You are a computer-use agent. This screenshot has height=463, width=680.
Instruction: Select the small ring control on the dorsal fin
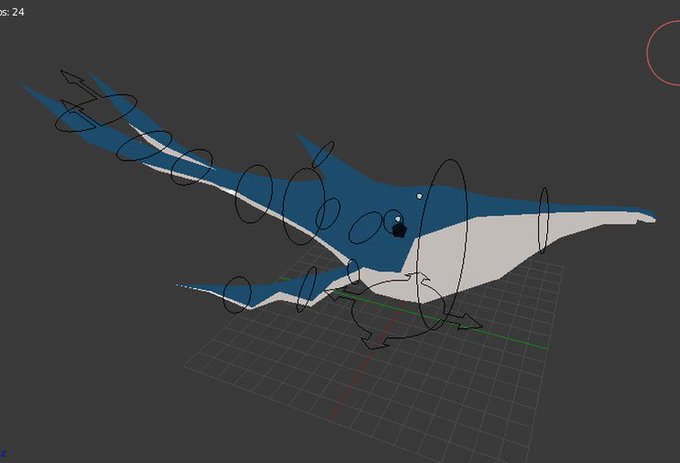tap(323, 154)
